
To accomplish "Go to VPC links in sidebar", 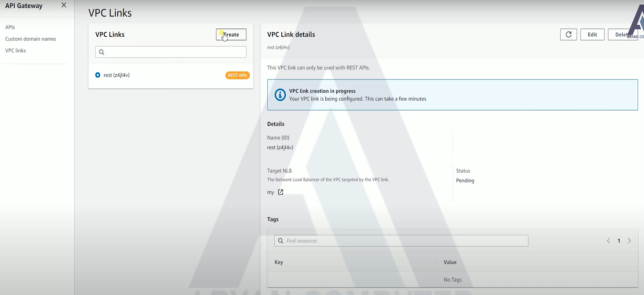I will click(16, 51).
